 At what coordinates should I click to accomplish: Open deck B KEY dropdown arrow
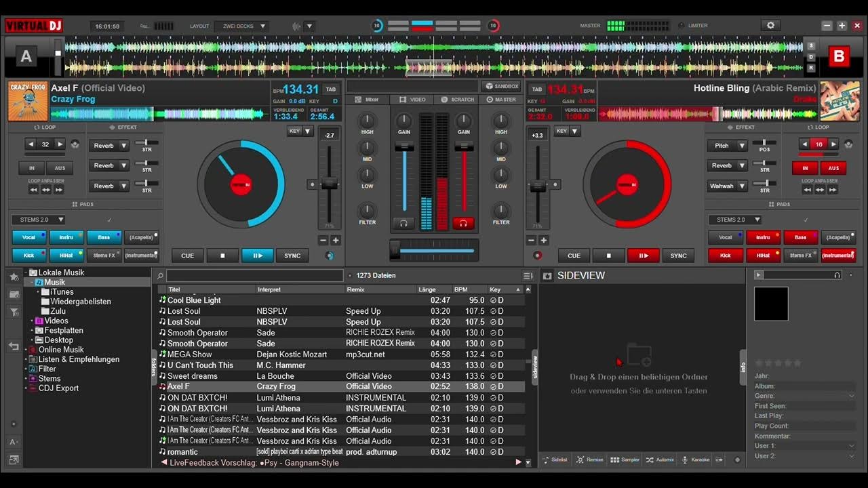click(575, 131)
